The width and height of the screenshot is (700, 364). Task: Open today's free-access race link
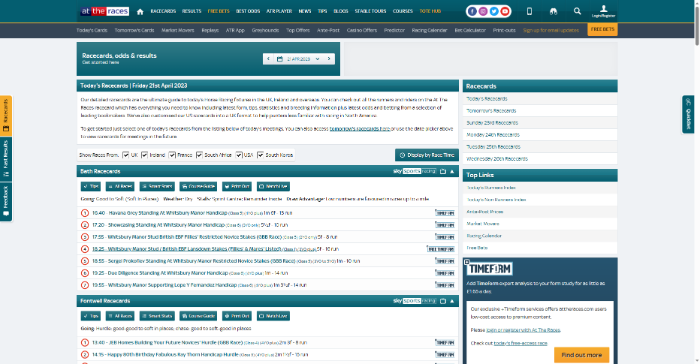point(521,343)
